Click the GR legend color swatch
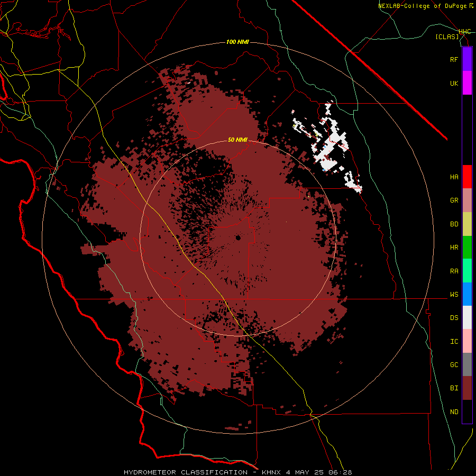The image size is (476, 476). tap(467, 200)
